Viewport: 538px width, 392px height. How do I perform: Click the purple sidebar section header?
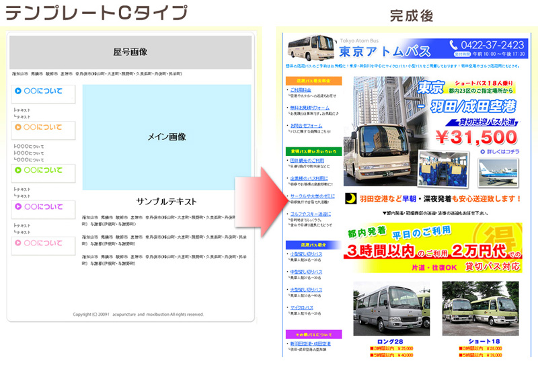313,334
